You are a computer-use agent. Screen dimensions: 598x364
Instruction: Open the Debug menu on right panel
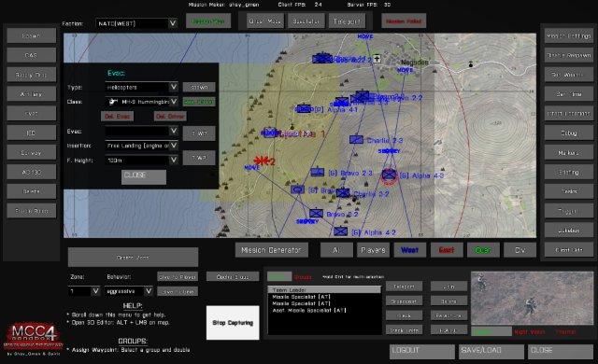pyautogui.click(x=569, y=133)
